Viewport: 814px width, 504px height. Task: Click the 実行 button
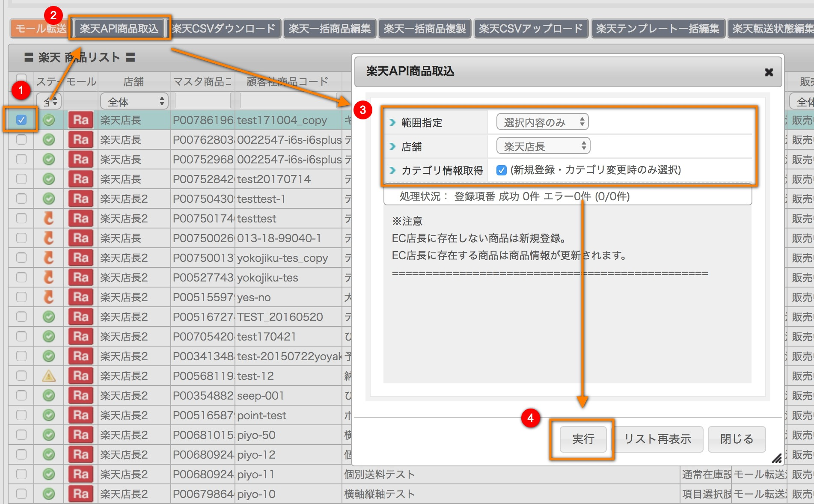click(x=583, y=439)
